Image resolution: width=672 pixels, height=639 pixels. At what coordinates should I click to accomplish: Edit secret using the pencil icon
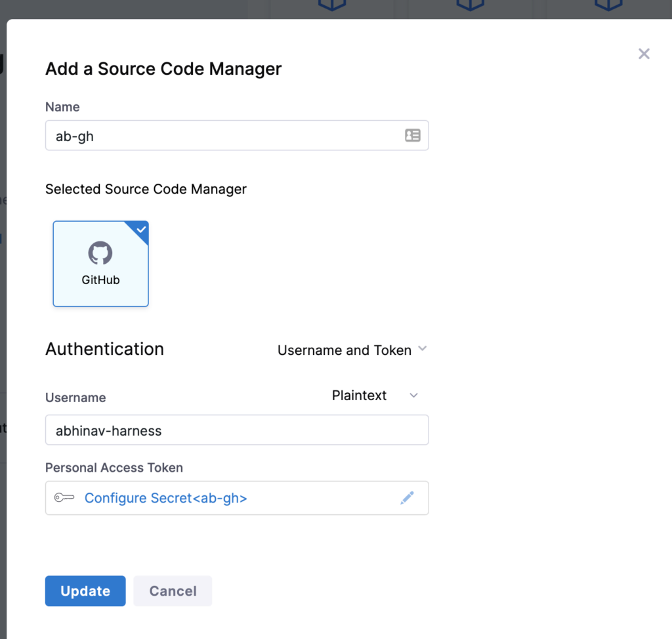407,497
